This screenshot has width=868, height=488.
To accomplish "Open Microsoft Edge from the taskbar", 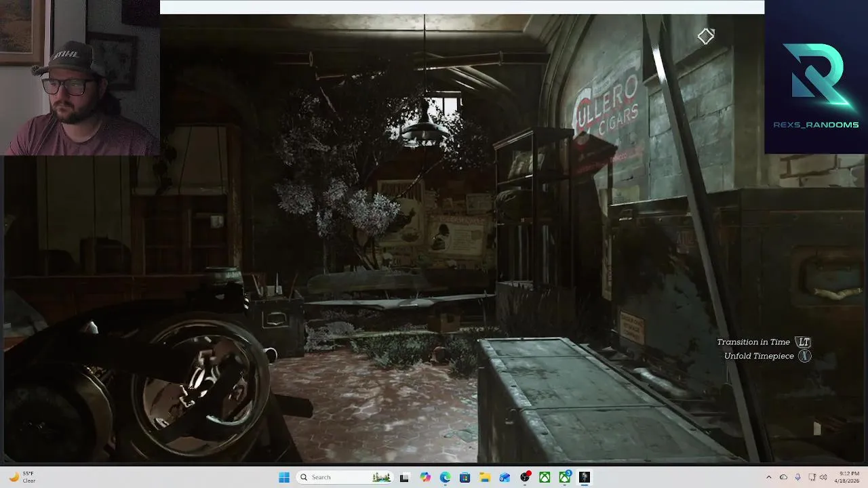I will tap(445, 477).
